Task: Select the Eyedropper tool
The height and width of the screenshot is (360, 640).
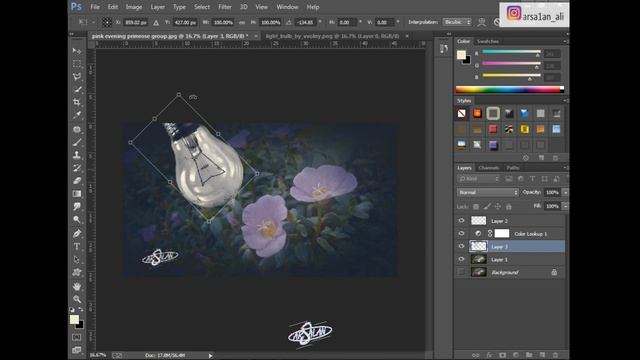Action: point(76,115)
